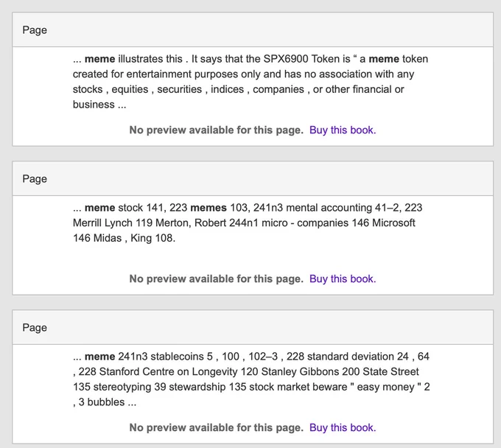Click 'No preview available' notice in third result
The width and height of the screenshot is (501, 448).
[217, 427]
